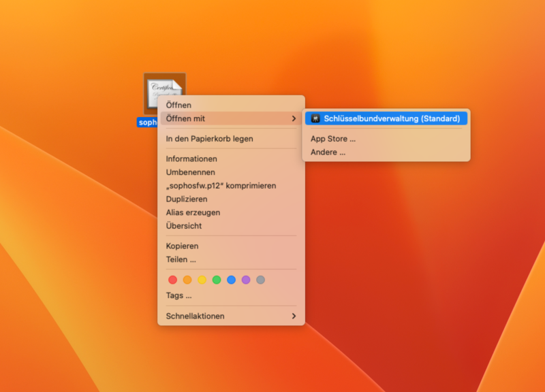Apply the red tag color swatch
The width and height of the screenshot is (545, 392).
tap(172, 279)
